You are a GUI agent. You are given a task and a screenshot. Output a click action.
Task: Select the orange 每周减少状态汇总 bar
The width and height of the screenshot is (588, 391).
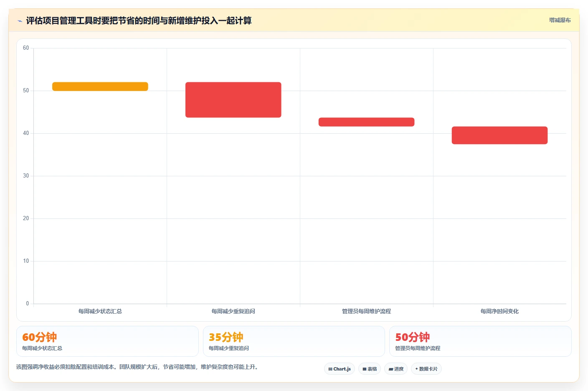(x=100, y=86)
